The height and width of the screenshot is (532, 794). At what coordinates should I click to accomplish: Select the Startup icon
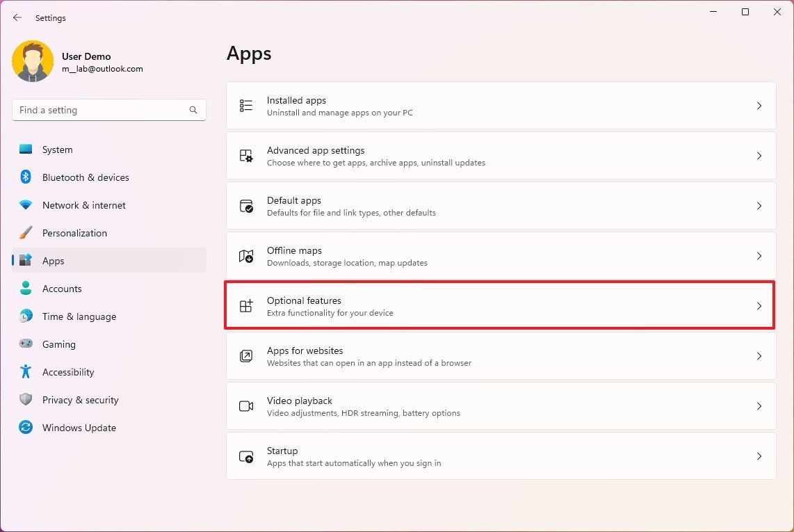pyautogui.click(x=245, y=456)
